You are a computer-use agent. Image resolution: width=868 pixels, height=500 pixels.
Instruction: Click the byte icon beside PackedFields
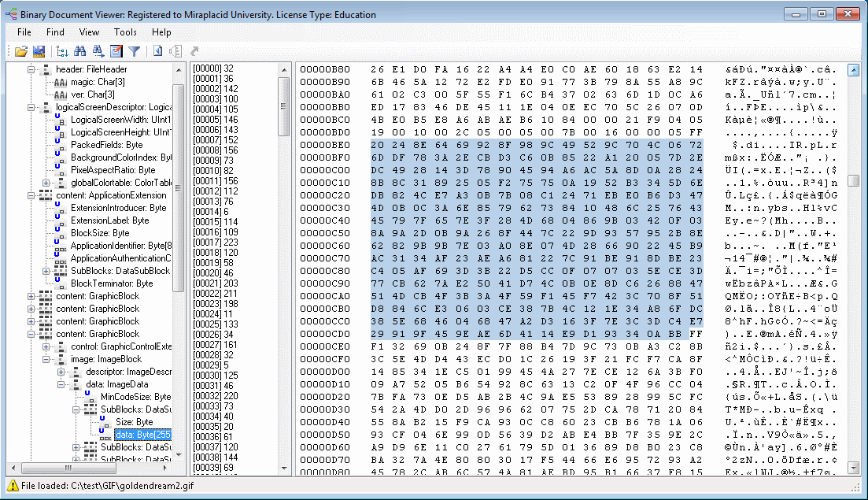tap(59, 145)
